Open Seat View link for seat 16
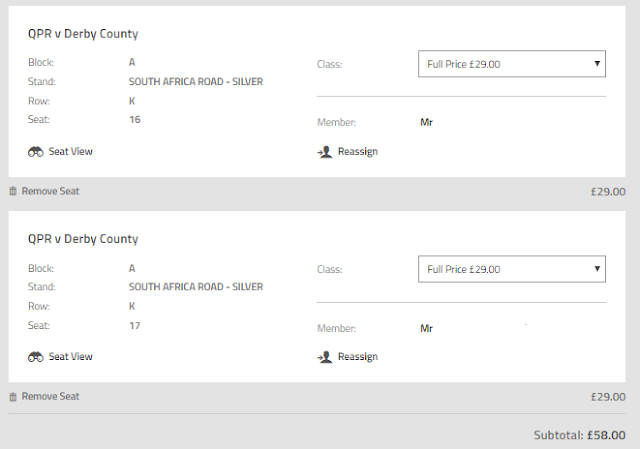Viewport: 640px width, 449px height. (x=70, y=152)
